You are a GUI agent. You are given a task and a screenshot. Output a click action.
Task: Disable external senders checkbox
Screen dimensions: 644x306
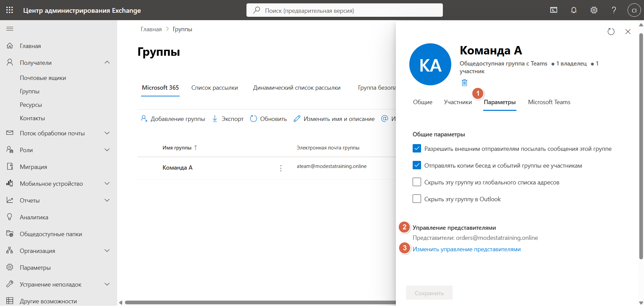[417, 148]
